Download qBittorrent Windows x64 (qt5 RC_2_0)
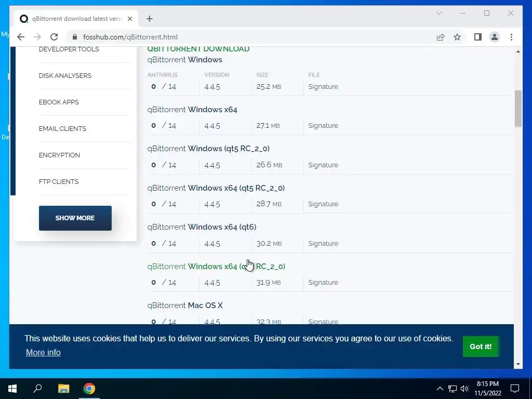 (216, 188)
